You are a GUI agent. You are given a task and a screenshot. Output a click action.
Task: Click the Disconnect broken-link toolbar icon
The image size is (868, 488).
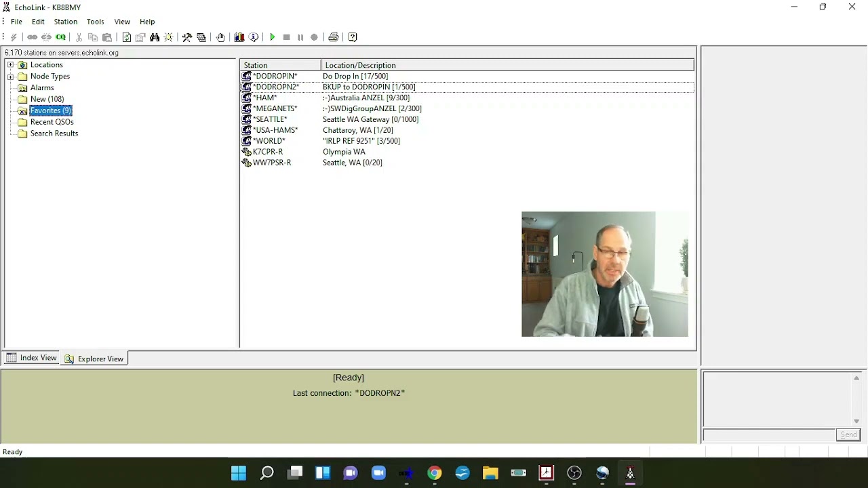coord(46,37)
